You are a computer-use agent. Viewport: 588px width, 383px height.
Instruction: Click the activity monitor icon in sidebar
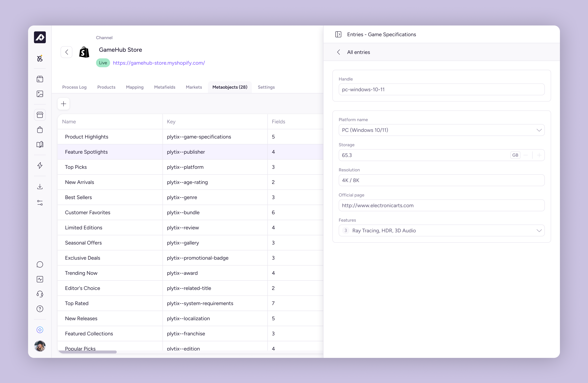(40, 279)
